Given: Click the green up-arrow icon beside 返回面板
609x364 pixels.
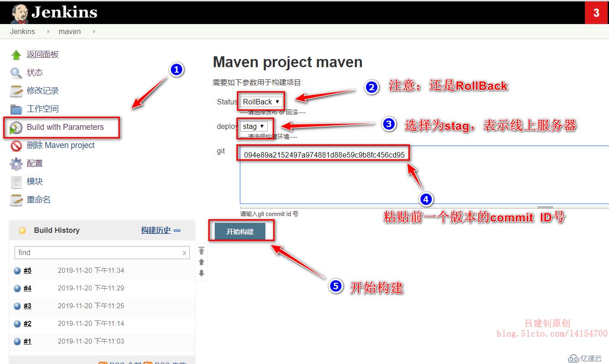Looking at the screenshot, I should [x=16, y=55].
